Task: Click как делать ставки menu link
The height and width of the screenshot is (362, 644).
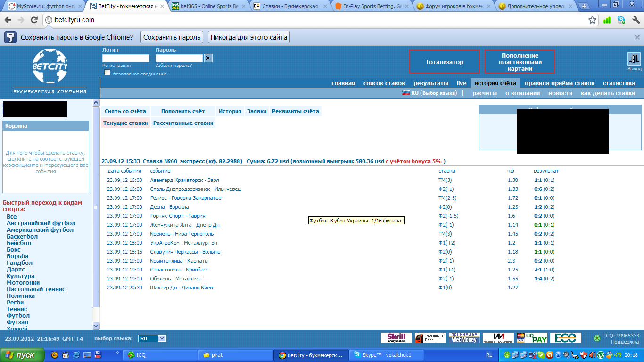Action: click(608, 93)
